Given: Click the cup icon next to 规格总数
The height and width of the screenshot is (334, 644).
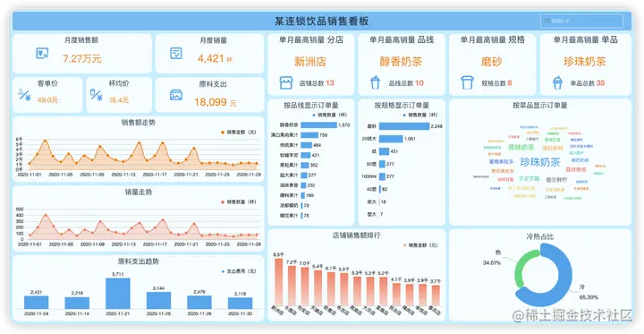Looking at the screenshot, I should pyautogui.click(x=468, y=82).
